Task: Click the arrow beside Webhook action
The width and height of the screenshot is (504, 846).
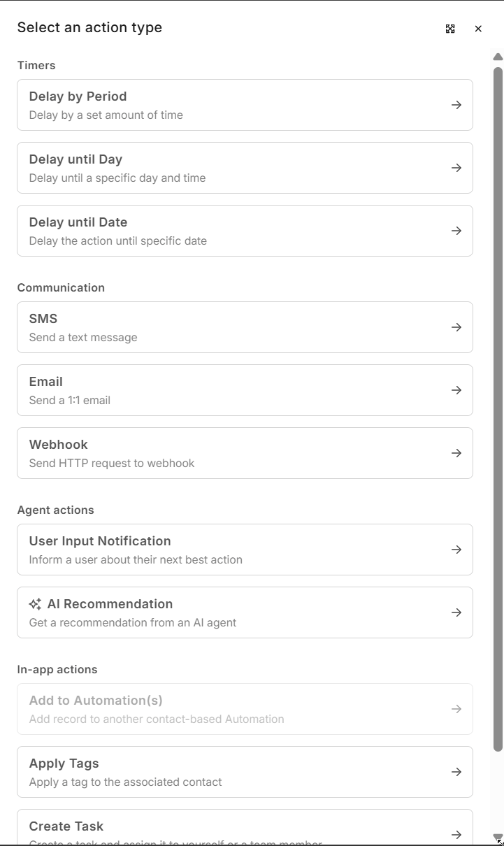Action: pyautogui.click(x=456, y=453)
